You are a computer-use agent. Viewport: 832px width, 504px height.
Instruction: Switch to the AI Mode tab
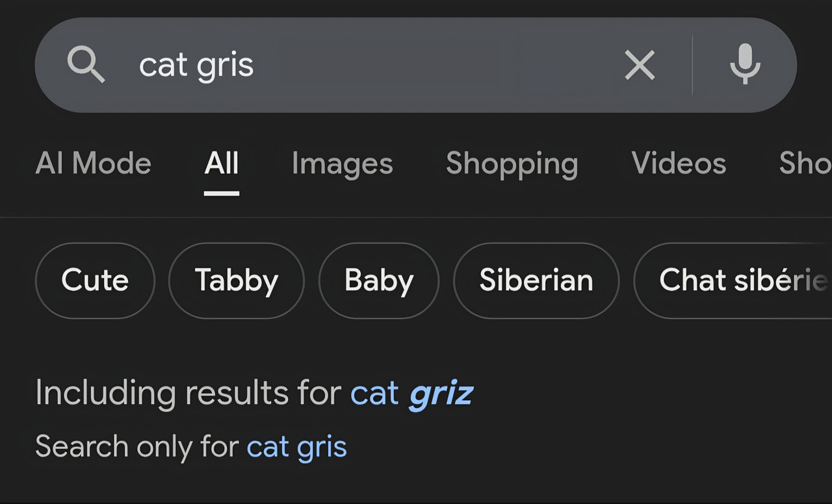coord(93,164)
